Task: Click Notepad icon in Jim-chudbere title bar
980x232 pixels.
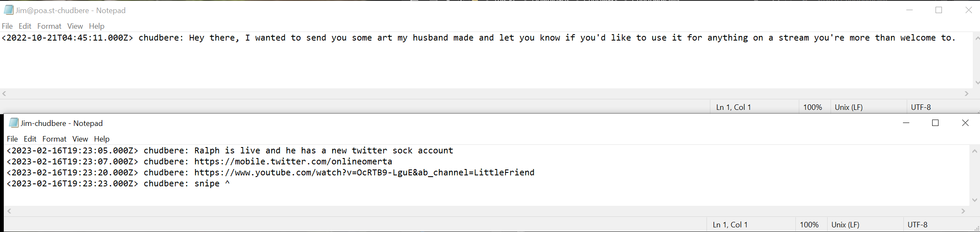Action: (14, 123)
